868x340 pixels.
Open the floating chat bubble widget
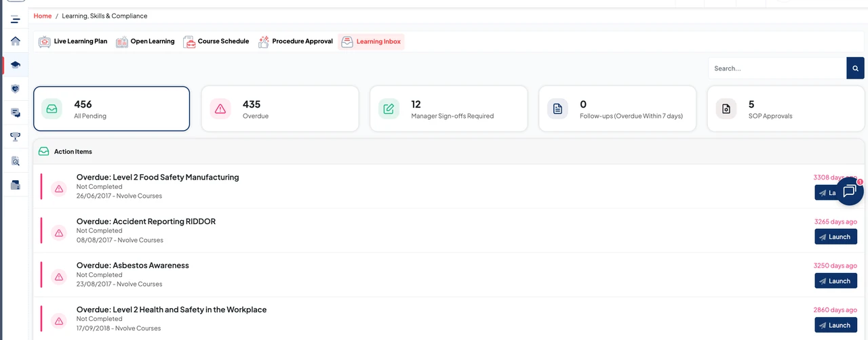pos(849,191)
